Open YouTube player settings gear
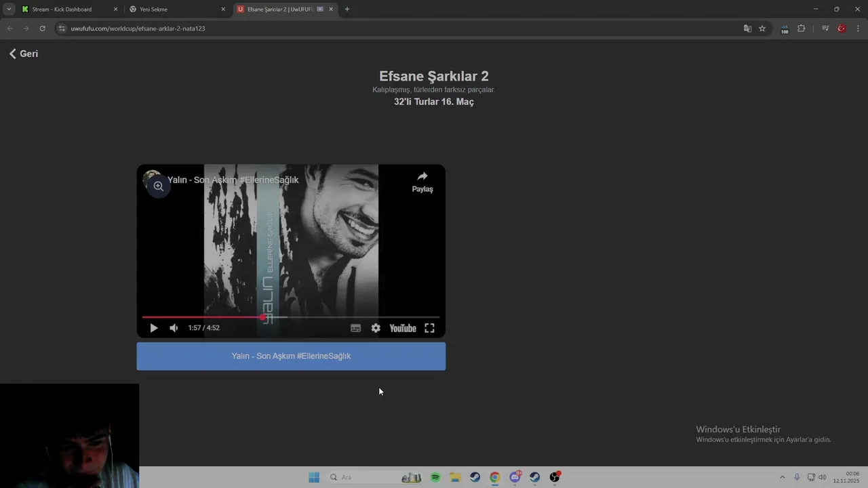Screen dimensions: 868x488 376,328
